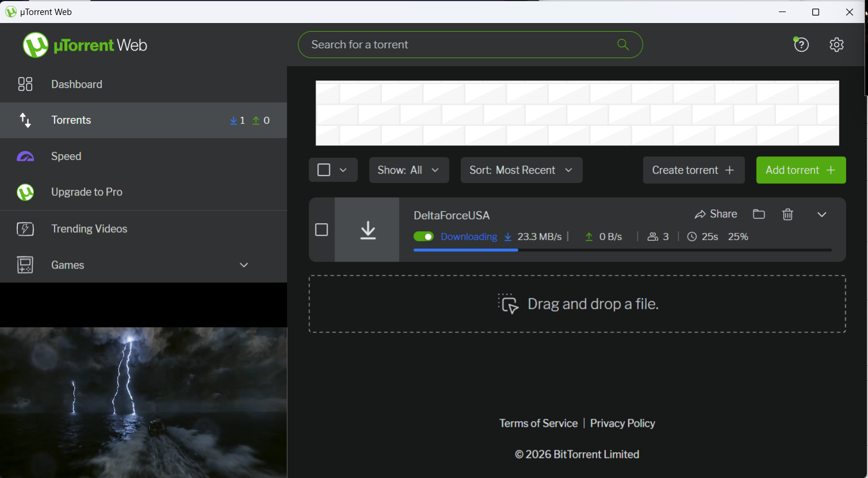Click the Downloading status label

coord(468,236)
